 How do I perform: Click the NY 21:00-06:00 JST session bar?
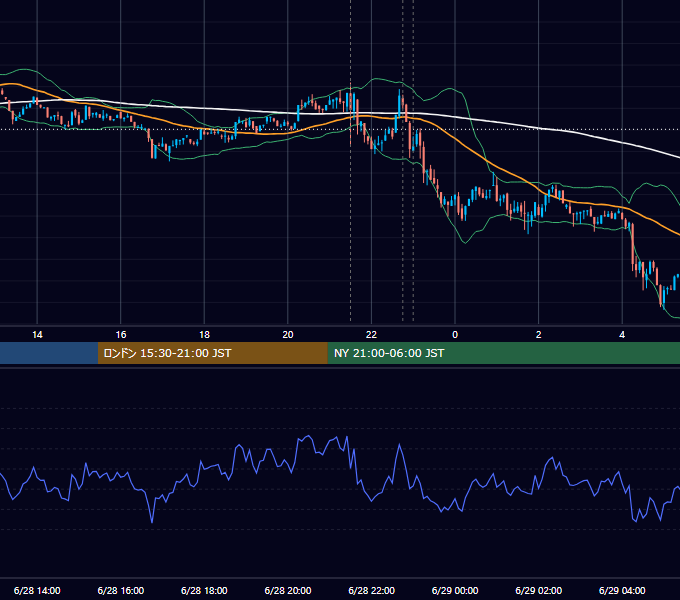tap(503, 353)
